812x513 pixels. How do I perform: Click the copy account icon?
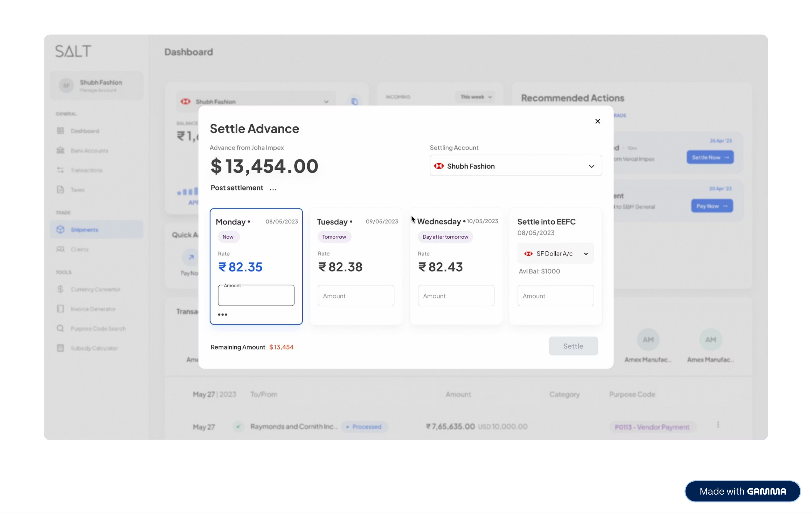tap(354, 102)
